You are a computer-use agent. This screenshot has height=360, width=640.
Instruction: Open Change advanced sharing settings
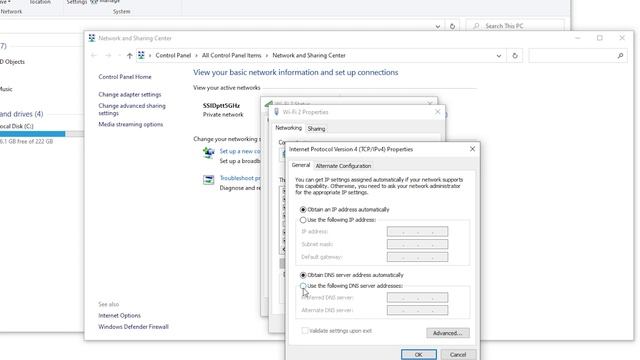point(132,109)
